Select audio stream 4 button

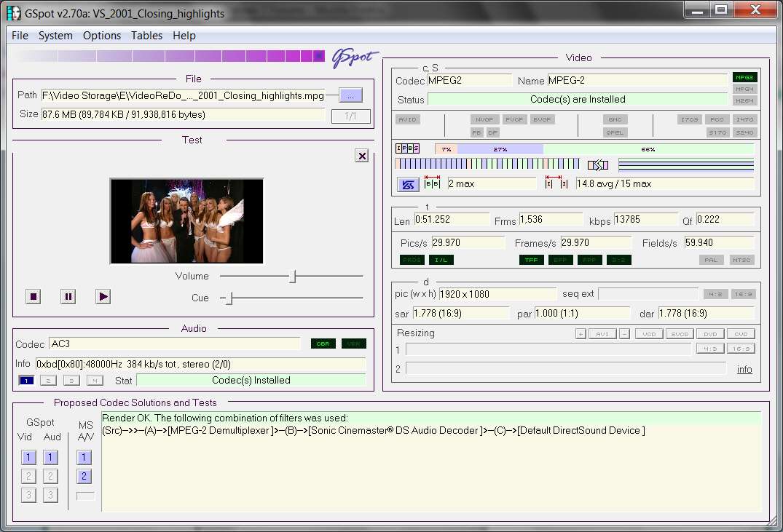tap(95, 381)
